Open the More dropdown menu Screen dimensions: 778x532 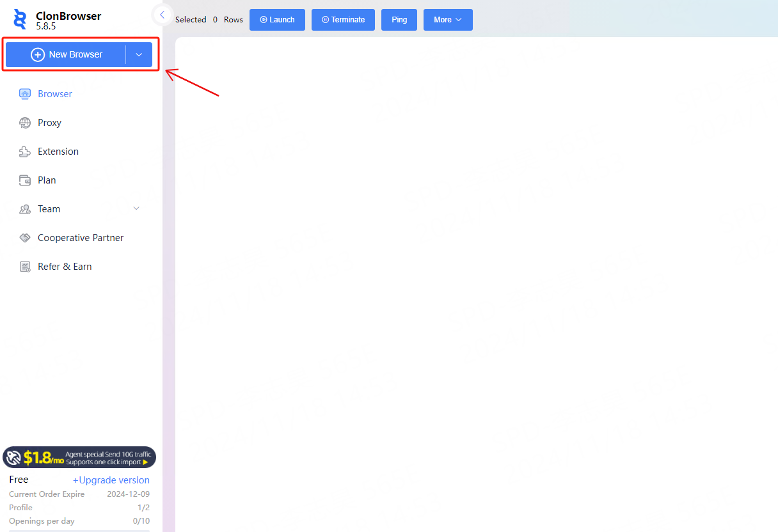[x=448, y=20]
